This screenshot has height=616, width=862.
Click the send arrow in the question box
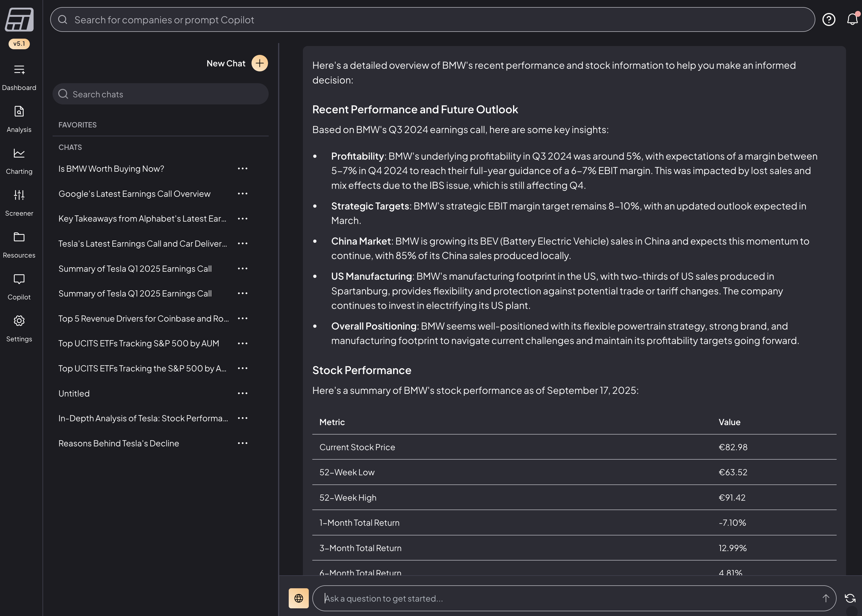click(826, 599)
